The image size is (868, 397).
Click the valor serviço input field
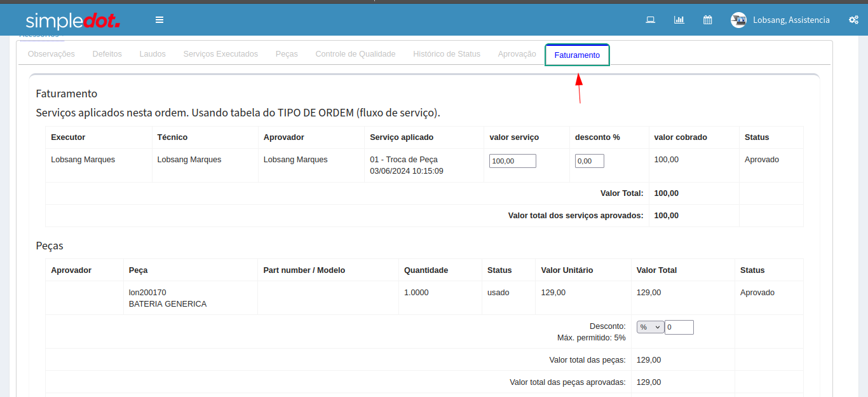[512, 161]
